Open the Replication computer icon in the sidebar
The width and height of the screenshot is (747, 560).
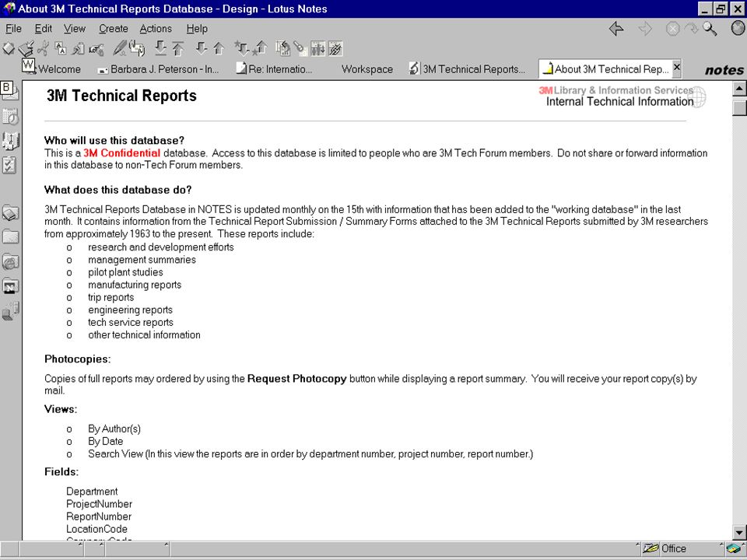tap(10, 311)
